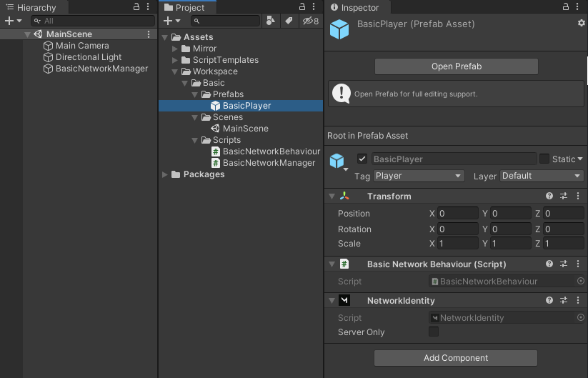Toggle the BasicPlayer active checkbox
Viewport: 588px width, 378px height.
click(x=362, y=159)
